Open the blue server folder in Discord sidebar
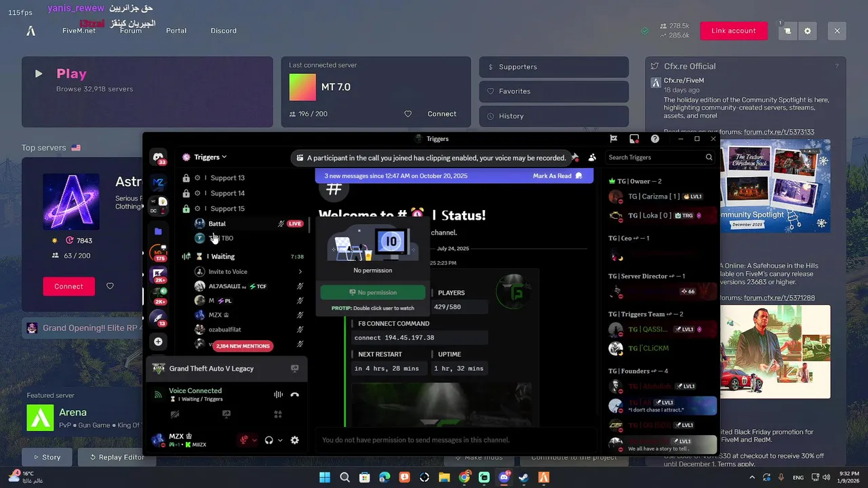Image resolution: width=868 pixels, height=488 pixels. point(158,231)
